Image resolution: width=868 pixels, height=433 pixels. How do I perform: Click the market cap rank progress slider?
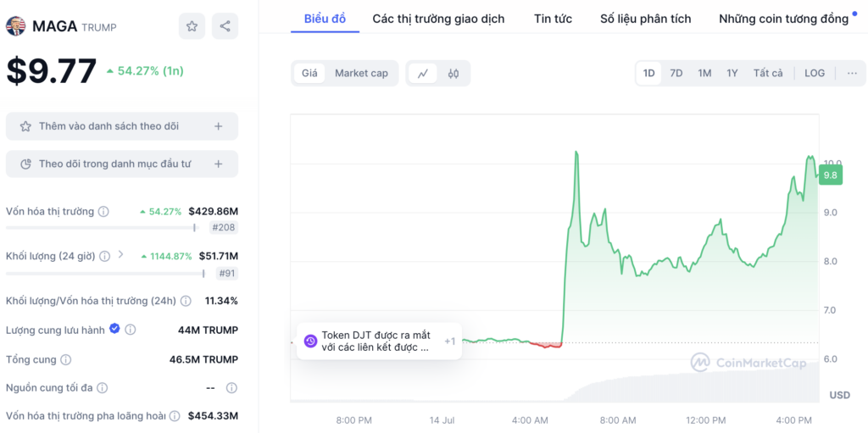(x=102, y=228)
